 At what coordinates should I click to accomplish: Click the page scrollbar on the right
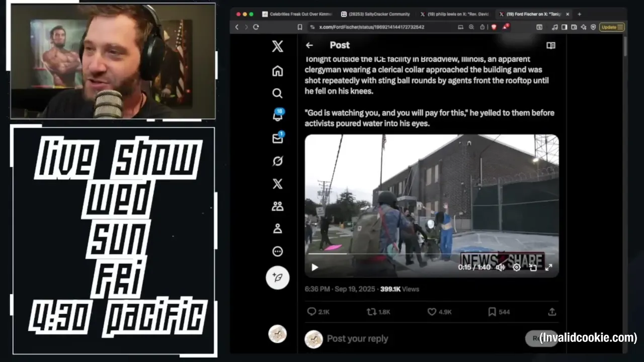coord(625,45)
